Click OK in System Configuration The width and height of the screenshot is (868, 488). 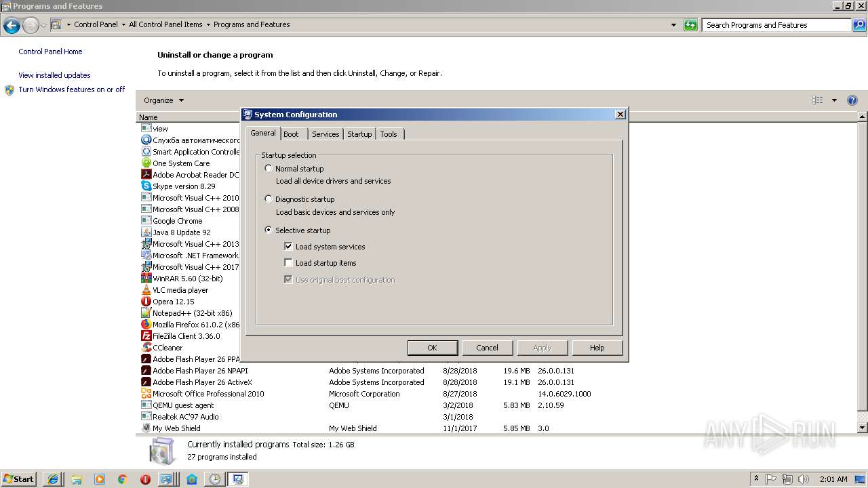(432, 348)
